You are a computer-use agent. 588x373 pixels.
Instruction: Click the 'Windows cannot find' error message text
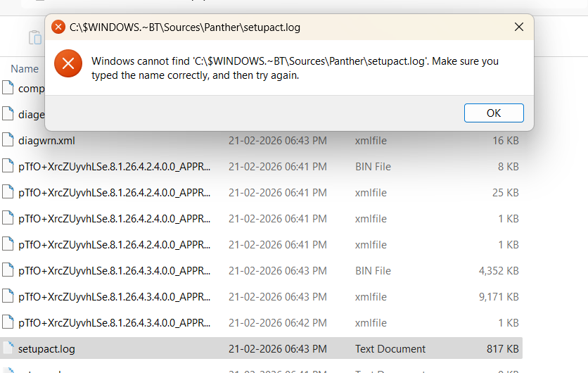pos(295,68)
